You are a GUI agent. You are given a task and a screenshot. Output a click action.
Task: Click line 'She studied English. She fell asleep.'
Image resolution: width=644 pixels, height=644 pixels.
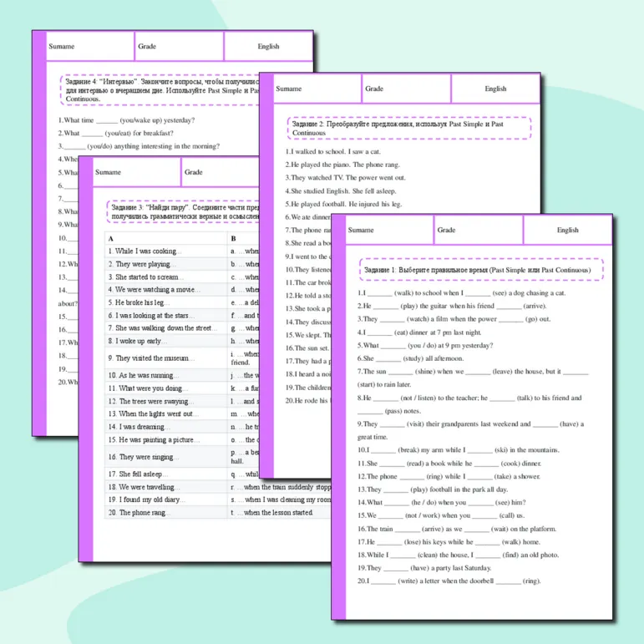click(x=341, y=191)
